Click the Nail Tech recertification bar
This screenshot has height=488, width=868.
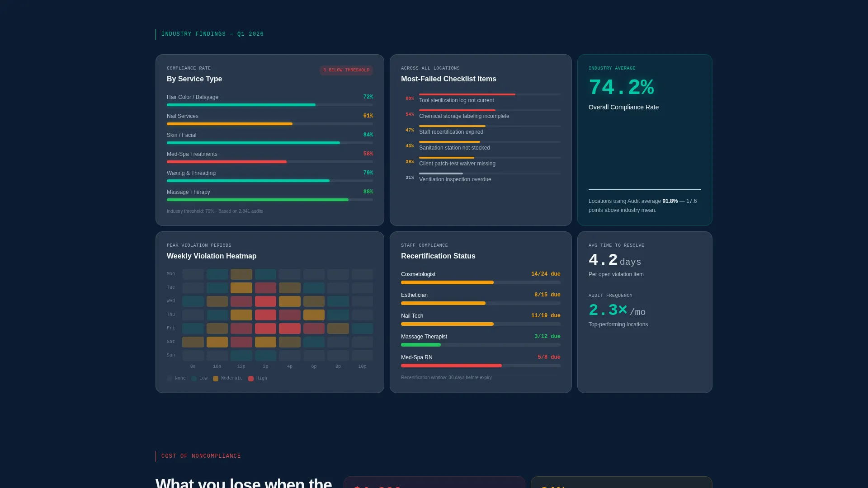coord(481,324)
